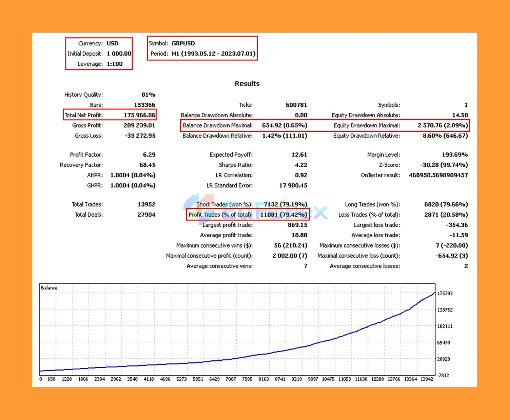Select the Balance Drawdown Absolute value 0.00
Viewport: 510px width, 420px height.
tap(301, 115)
